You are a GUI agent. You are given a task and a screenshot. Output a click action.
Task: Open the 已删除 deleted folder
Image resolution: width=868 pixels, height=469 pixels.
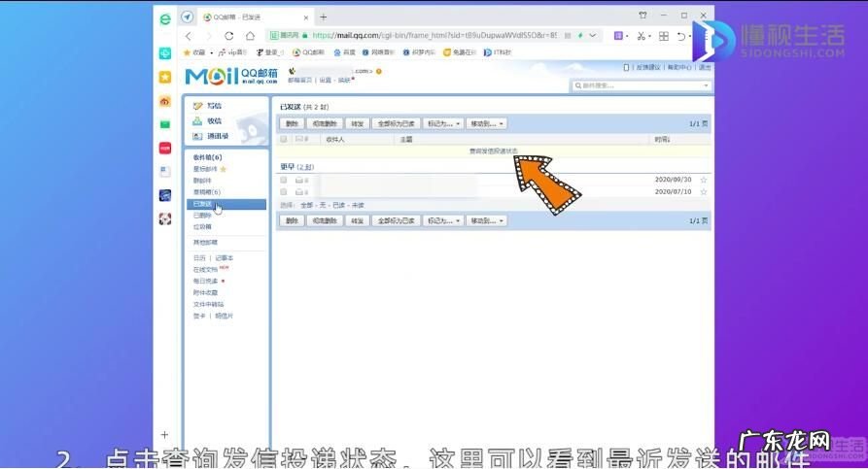click(202, 216)
